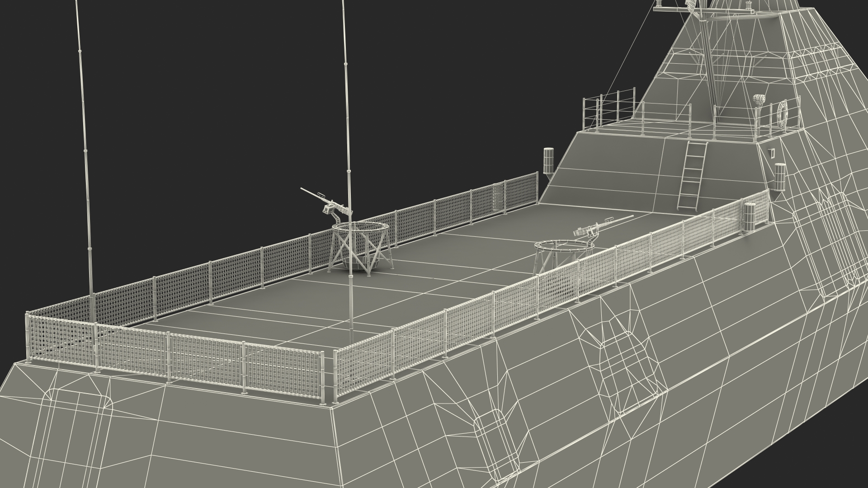Click the searchlight on the upper platform
The height and width of the screenshot is (488, 868).
point(759,99)
